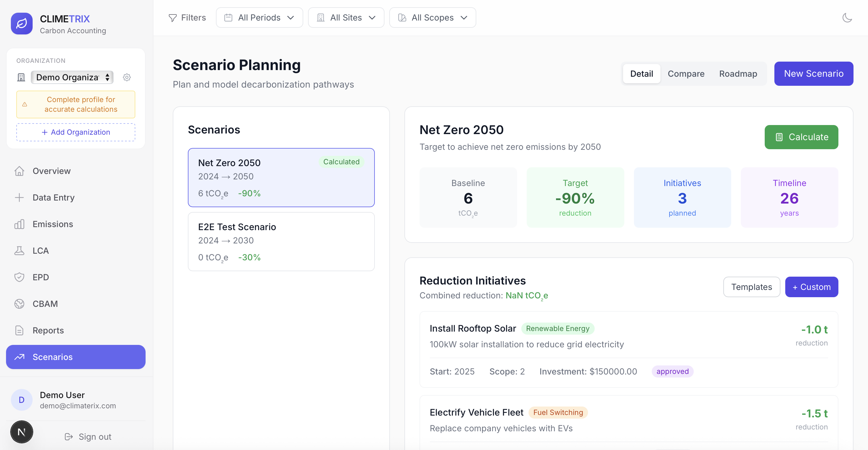Open Reports document icon
Image resolution: width=868 pixels, height=450 pixels.
click(19, 330)
